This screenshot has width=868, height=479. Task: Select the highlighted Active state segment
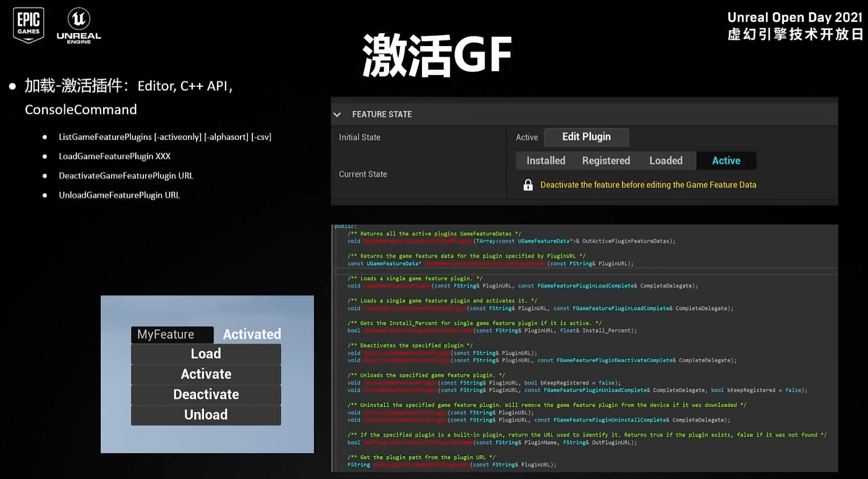(x=726, y=160)
